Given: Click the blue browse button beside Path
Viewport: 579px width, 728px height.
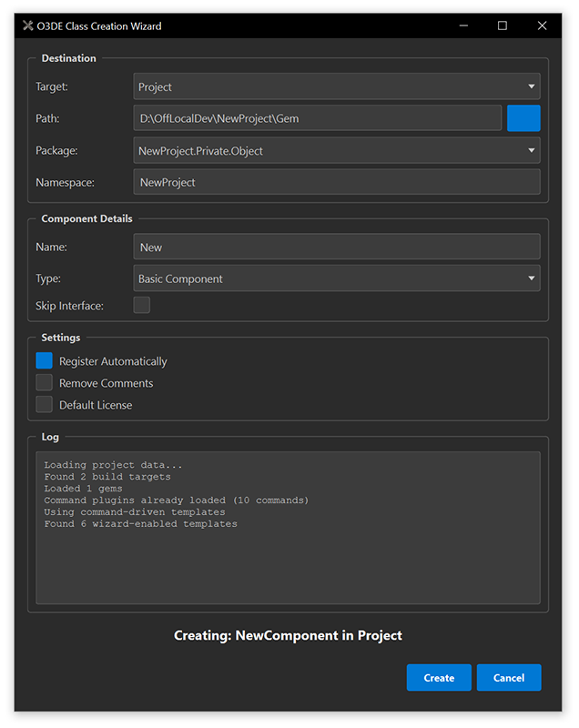Looking at the screenshot, I should [523, 118].
